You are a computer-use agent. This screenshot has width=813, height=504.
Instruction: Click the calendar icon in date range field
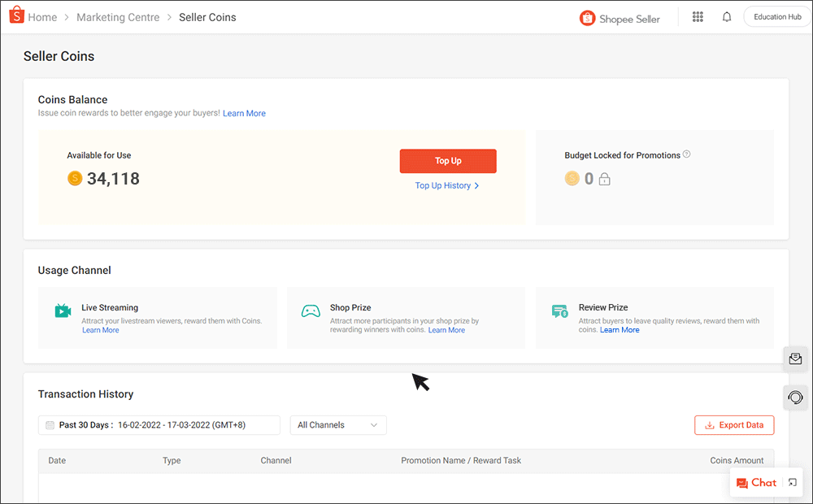tap(50, 425)
